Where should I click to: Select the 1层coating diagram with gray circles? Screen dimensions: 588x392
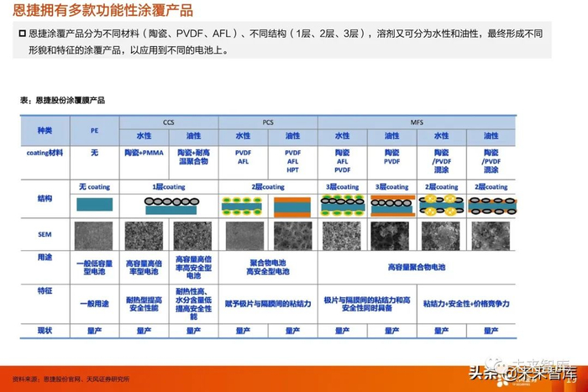click(x=171, y=206)
